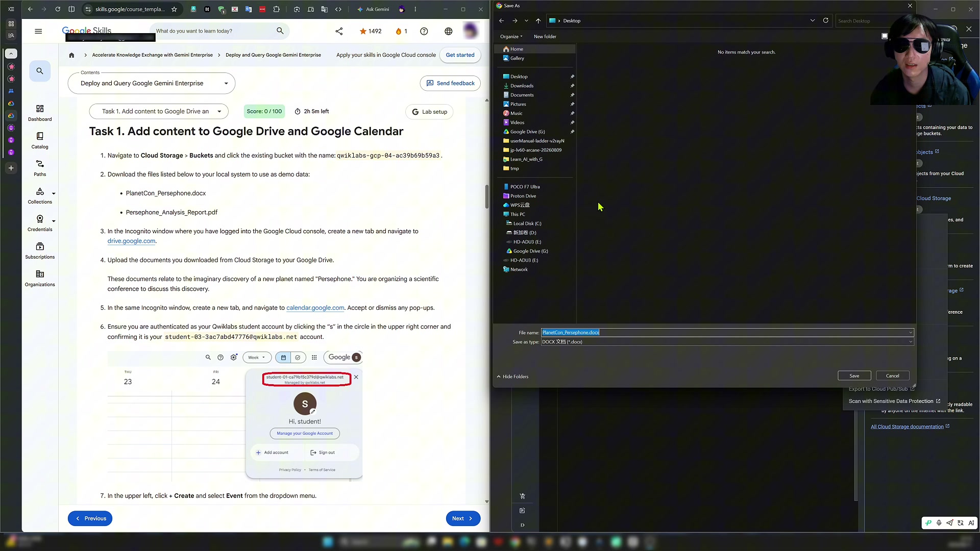980x551 pixels.
Task: Go to the home icon in breadcrumbs
Action: pyautogui.click(x=71, y=55)
